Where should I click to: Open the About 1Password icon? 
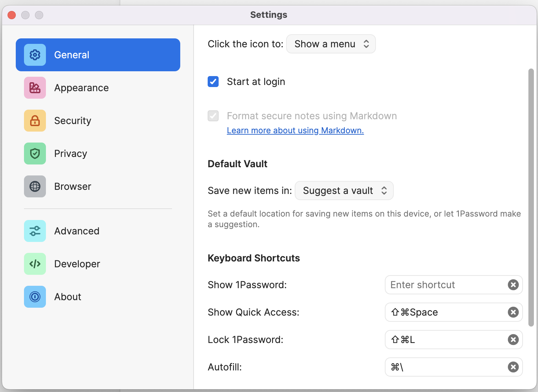35,297
